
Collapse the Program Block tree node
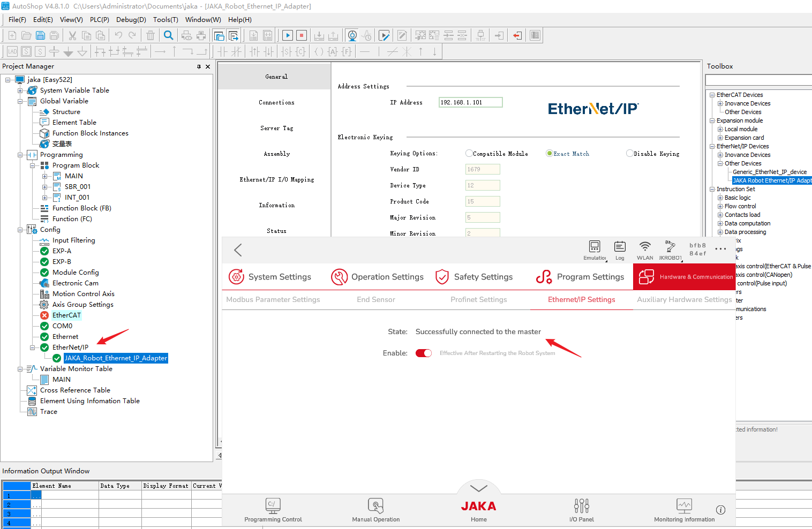click(x=33, y=165)
